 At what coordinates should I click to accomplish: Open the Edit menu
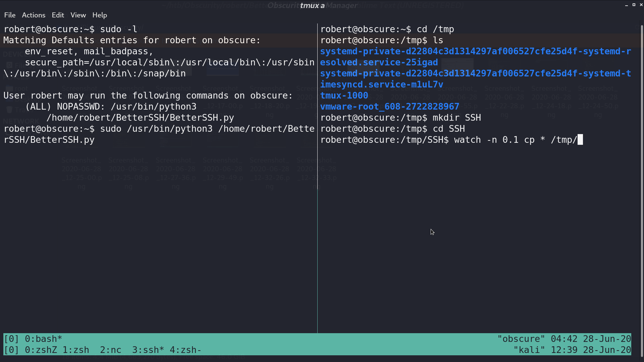click(58, 15)
